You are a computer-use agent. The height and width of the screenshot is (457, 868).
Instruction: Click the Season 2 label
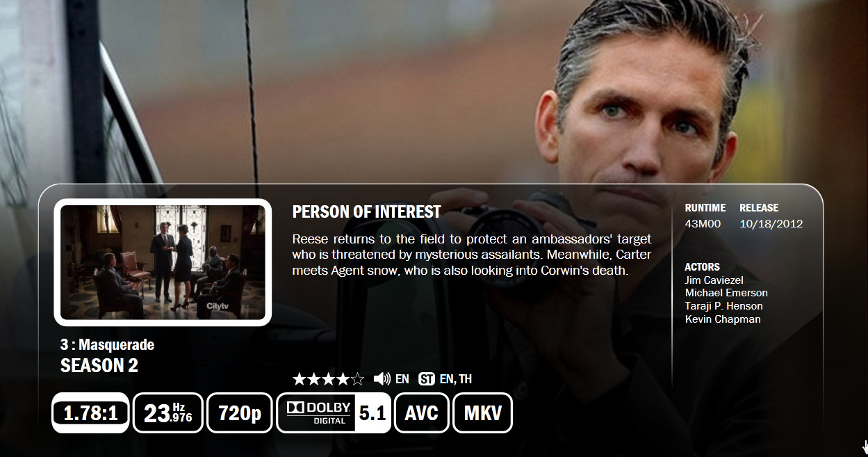(x=99, y=366)
